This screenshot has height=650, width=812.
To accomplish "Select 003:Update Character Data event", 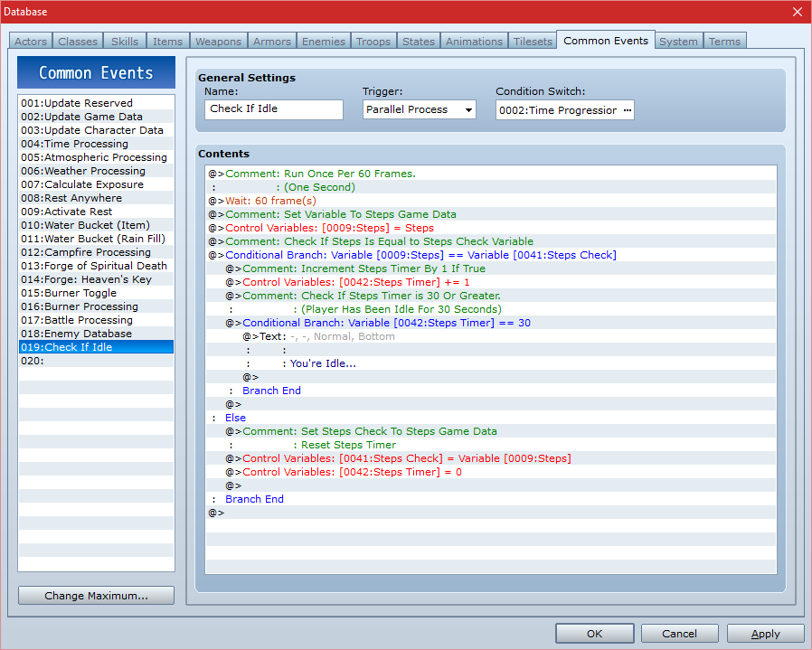I will (x=96, y=130).
